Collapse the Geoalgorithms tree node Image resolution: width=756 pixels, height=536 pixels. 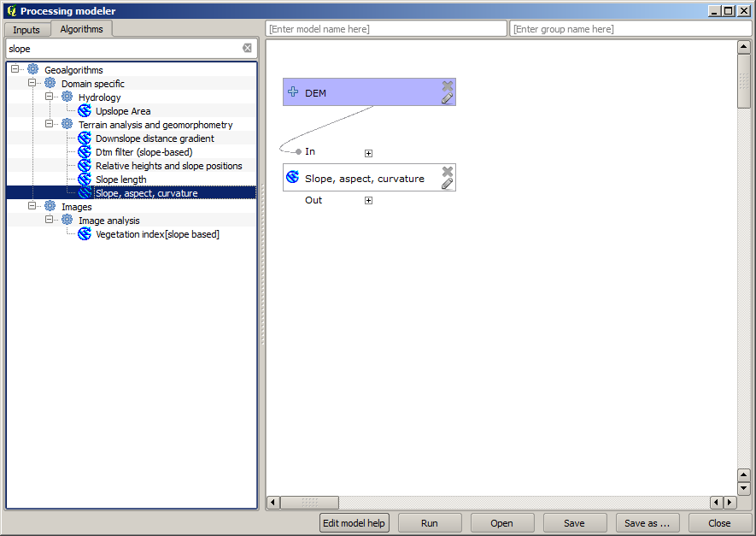15,70
